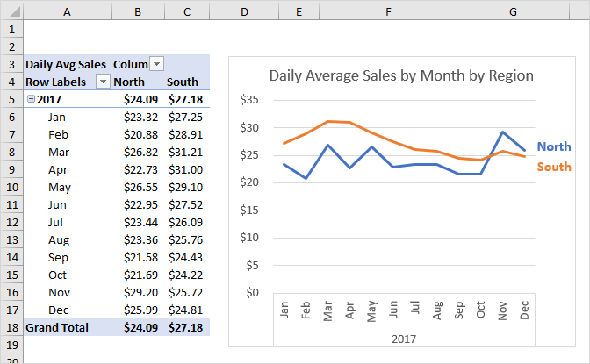Select row 1 header
Screen dimensions: 590x364
11,29
